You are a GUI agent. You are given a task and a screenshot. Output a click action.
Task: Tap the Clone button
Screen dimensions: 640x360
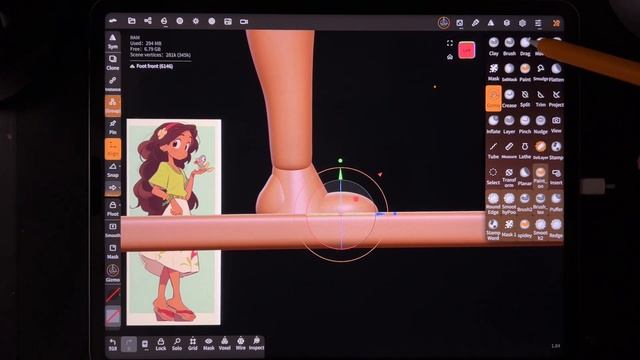pyautogui.click(x=113, y=63)
